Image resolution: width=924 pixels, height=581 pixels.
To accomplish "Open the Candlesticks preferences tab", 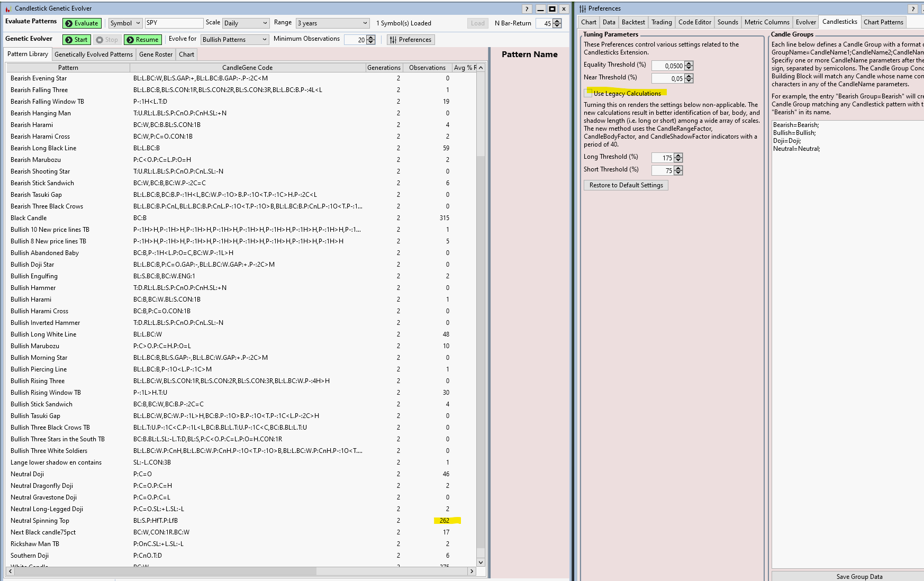I will (x=840, y=22).
